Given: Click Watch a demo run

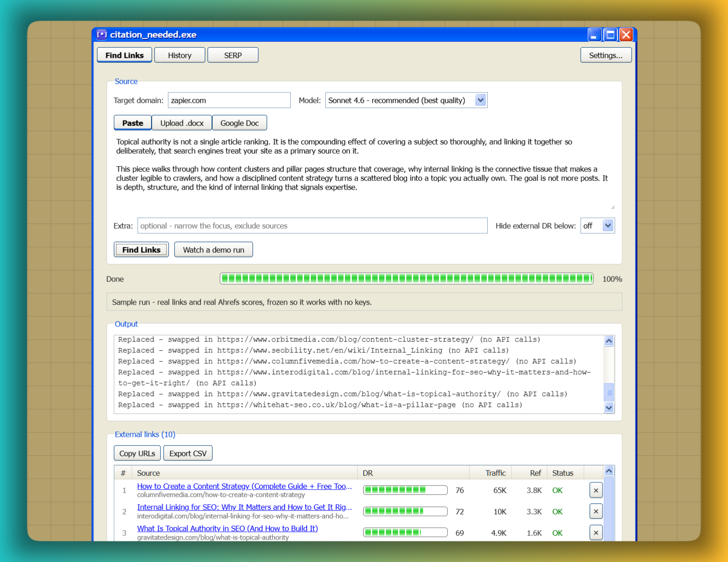Looking at the screenshot, I should [214, 250].
